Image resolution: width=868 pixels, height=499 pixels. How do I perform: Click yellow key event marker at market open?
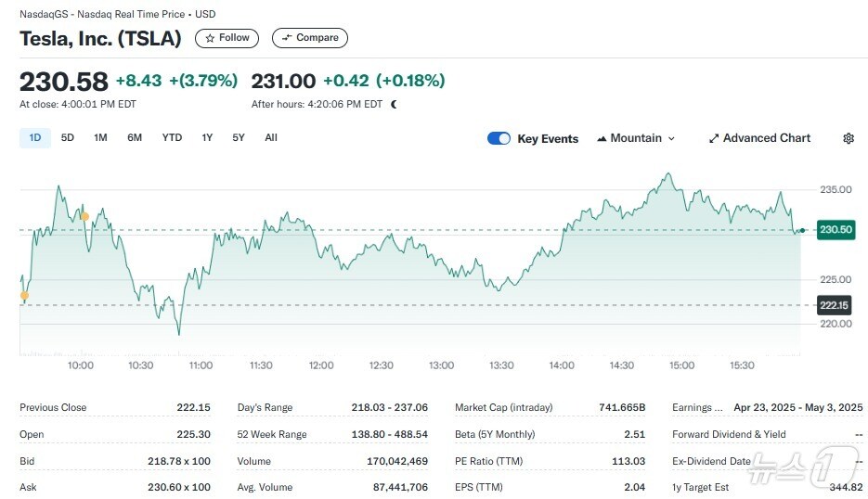pyautogui.click(x=24, y=296)
